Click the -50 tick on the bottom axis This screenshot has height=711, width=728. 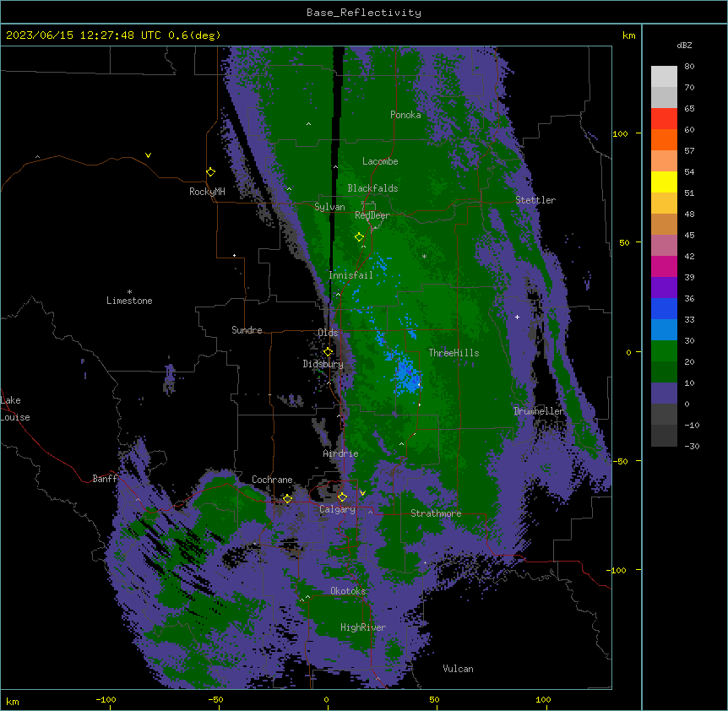215,699
